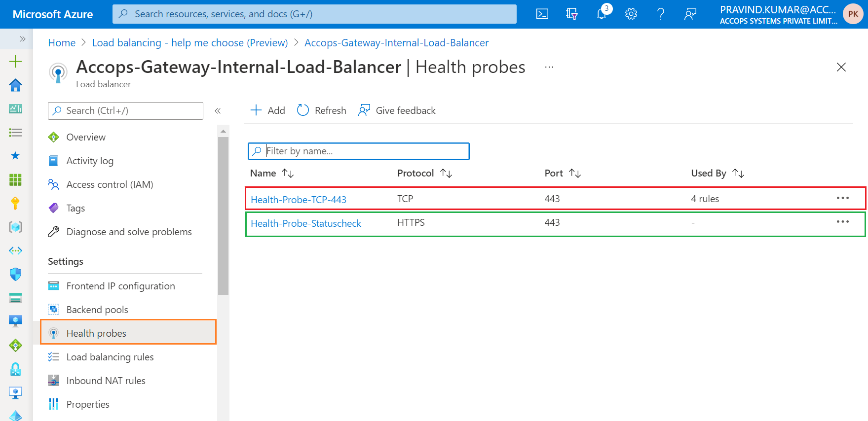Select Health probes menu item
The height and width of the screenshot is (421, 868).
(x=128, y=332)
